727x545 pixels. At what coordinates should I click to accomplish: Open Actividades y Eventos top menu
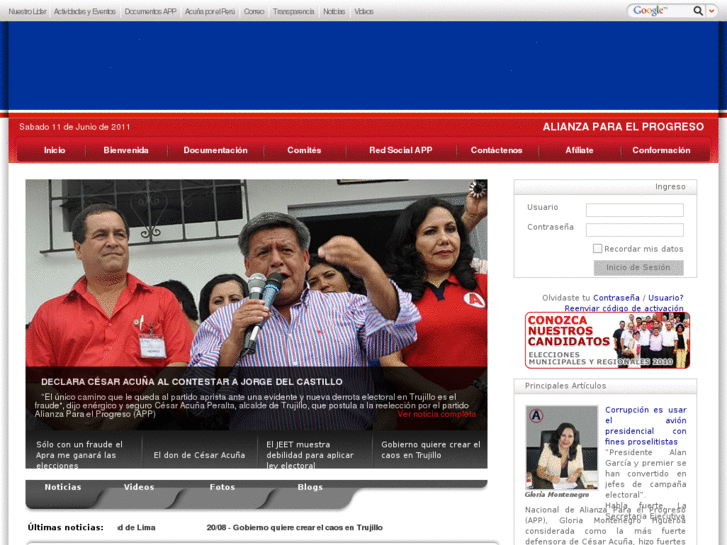point(85,12)
